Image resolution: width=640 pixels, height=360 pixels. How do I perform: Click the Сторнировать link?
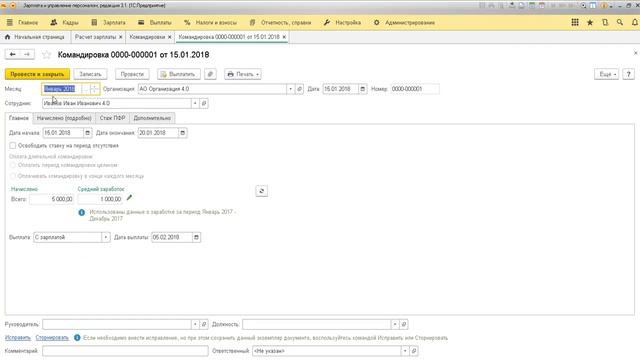(52, 338)
